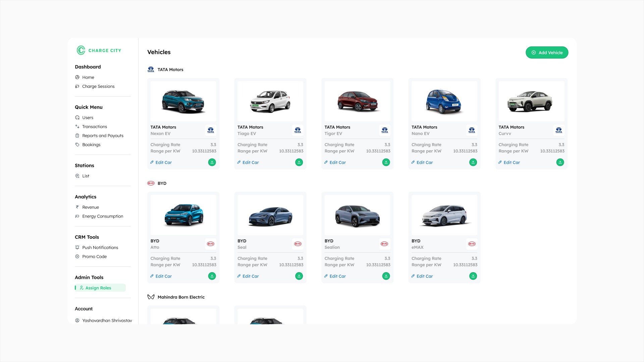
Task: Click the upload icon on Nano EV card
Action: tap(473, 162)
